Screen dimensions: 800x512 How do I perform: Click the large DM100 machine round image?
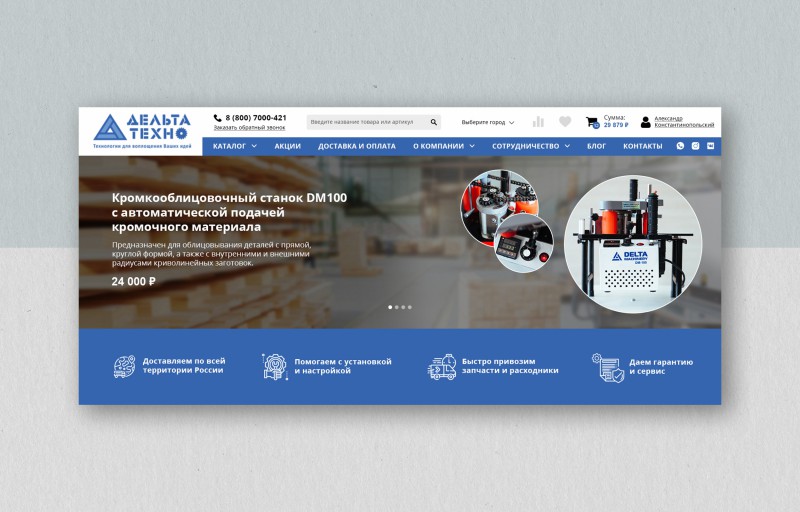pos(633,244)
